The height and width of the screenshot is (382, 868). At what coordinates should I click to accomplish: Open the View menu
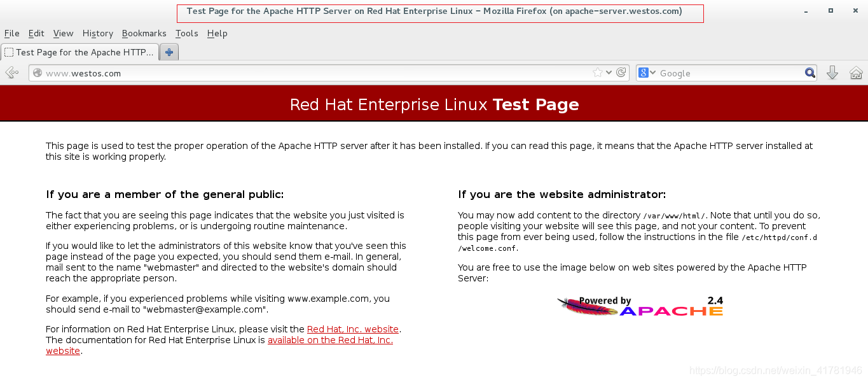tap(63, 33)
